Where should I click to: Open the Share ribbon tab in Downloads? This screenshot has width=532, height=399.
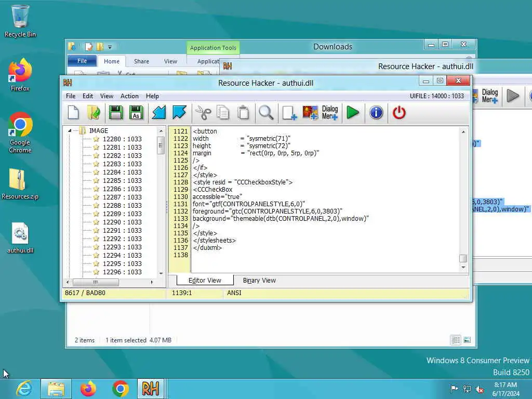(141, 61)
